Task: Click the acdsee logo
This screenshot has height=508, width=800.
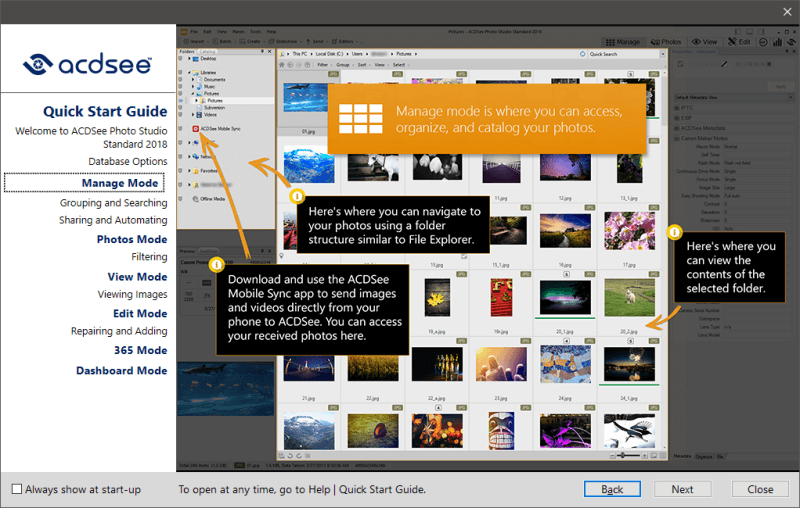Action: coord(87,64)
